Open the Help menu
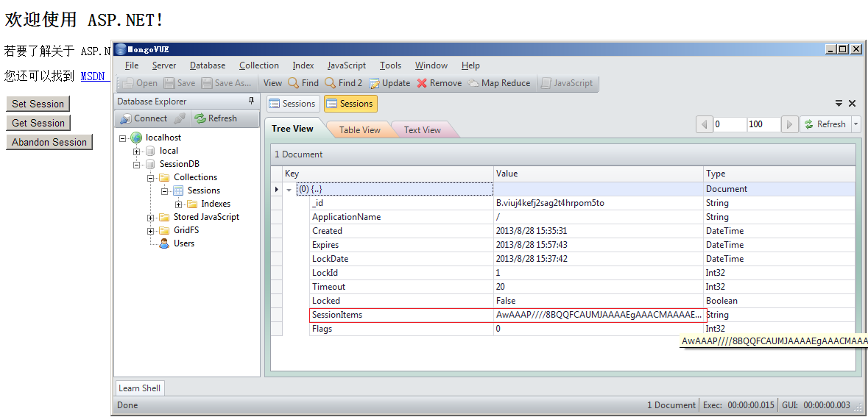 (470, 65)
